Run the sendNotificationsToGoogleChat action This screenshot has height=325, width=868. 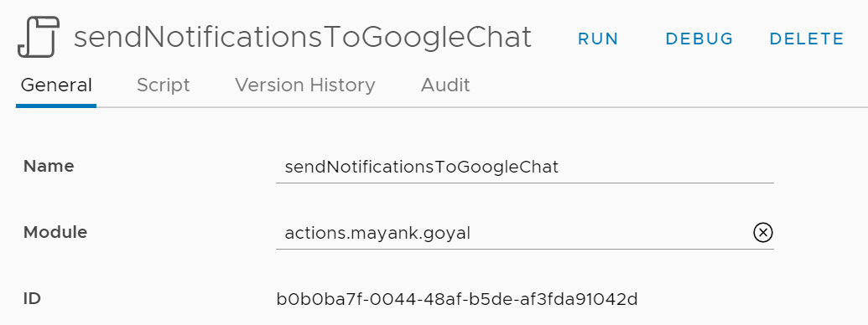pos(598,39)
